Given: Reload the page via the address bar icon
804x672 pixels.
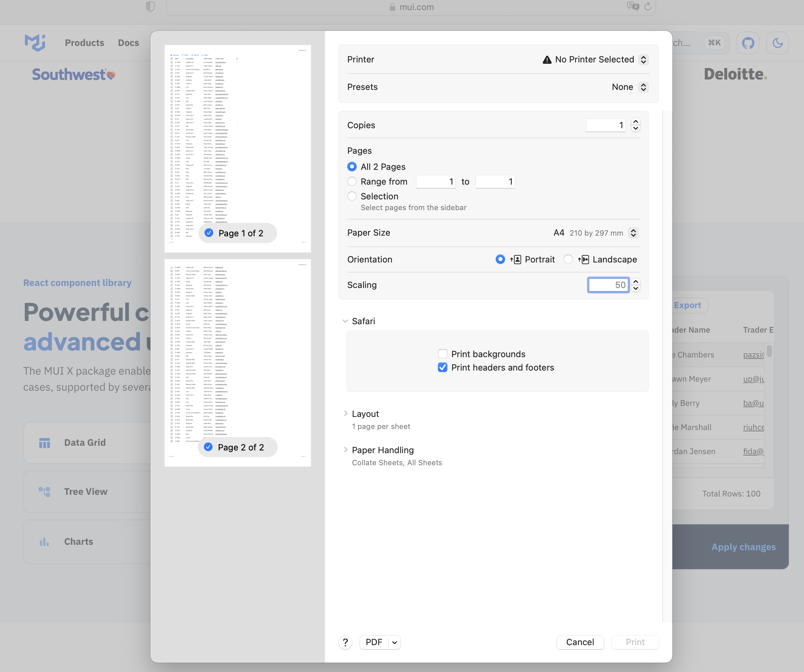Looking at the screenshot, I should [647, 7].
